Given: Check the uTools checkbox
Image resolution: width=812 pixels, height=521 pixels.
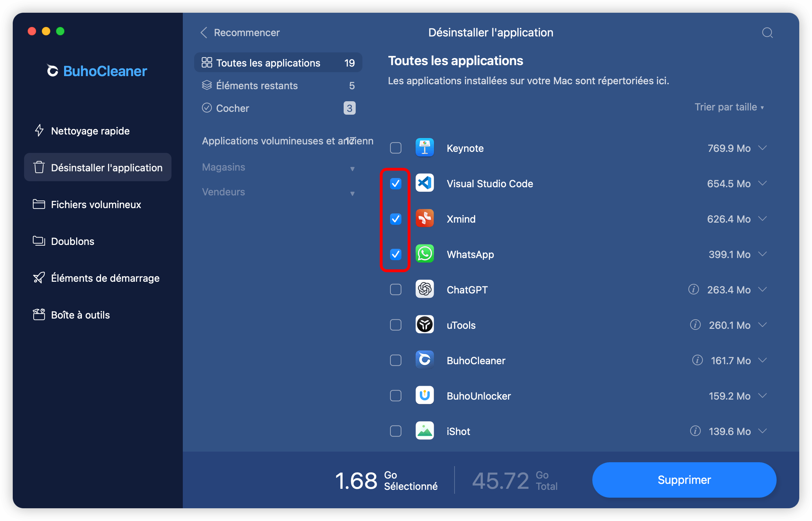Looking at the screenshot, I should (x=395, y=325).
